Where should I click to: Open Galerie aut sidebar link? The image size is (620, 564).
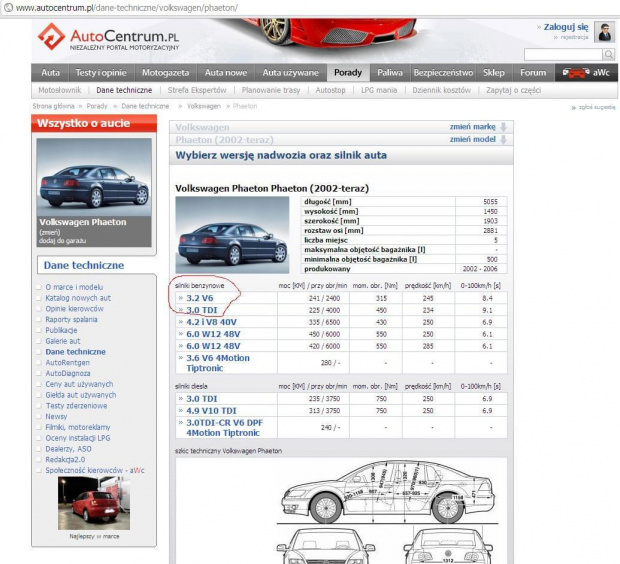click(63, 341)
